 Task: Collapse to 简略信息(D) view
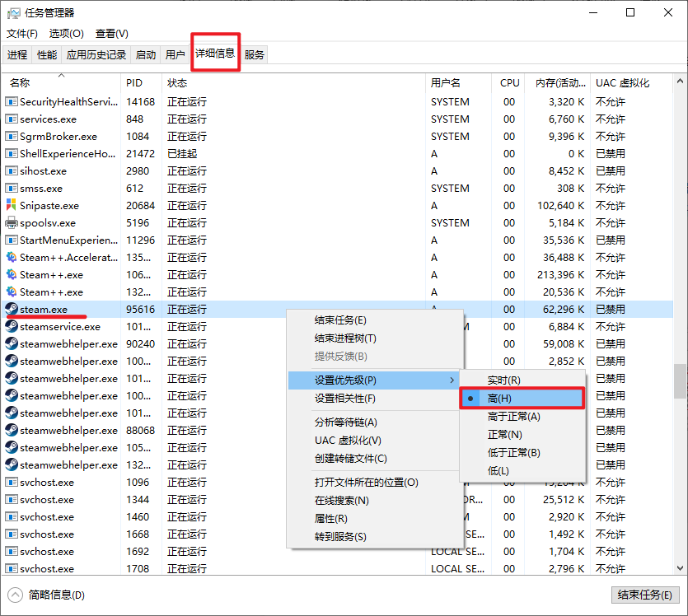[48, 595]
